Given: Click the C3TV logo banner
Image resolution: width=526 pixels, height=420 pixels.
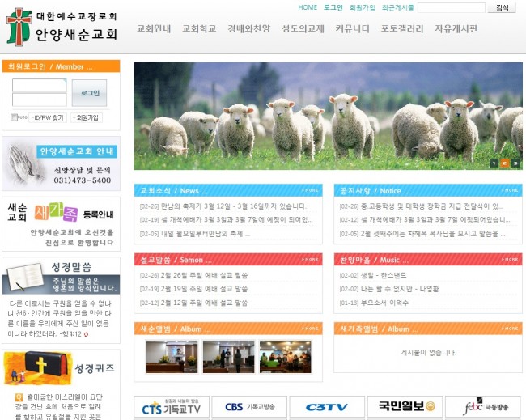Looking at the screenshot, I should [327, 406].
